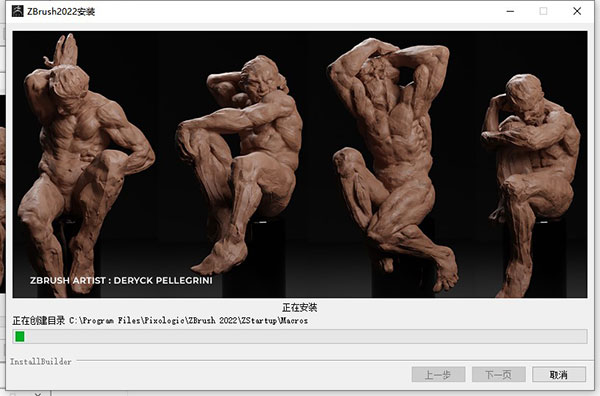
Task: Click the install path C:\Program Files\Pixologic text
Action: 189,321
